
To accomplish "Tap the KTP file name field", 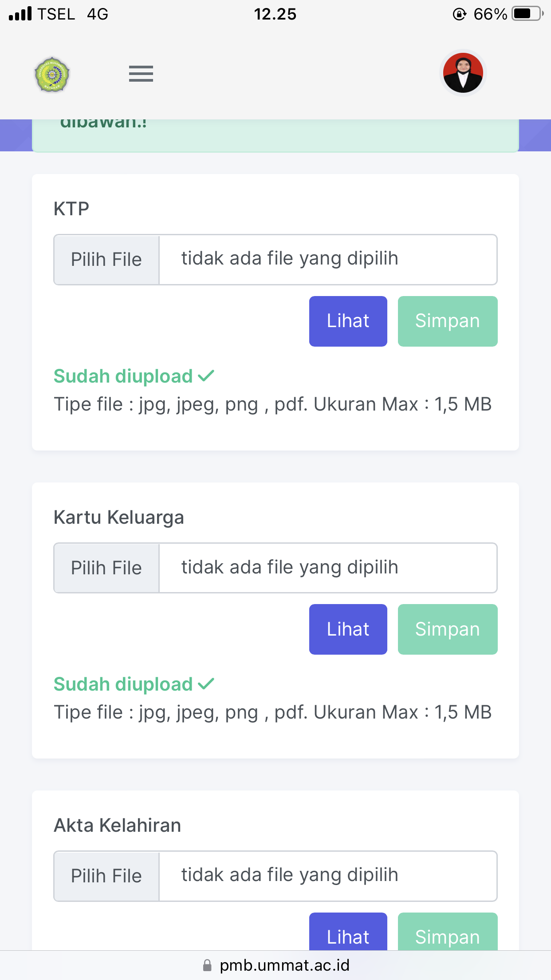I will point(327,259).
